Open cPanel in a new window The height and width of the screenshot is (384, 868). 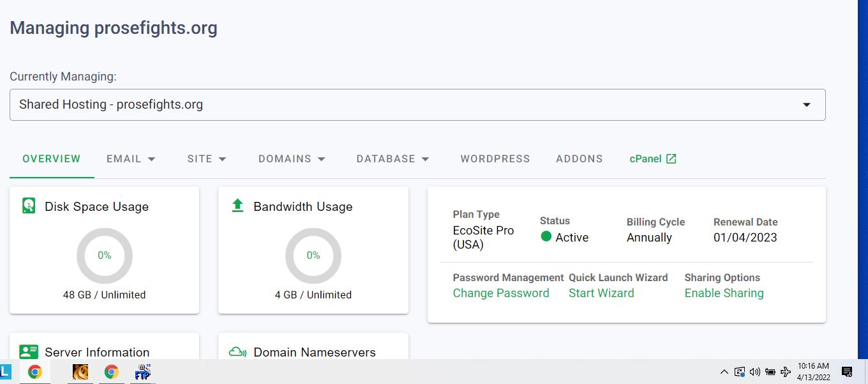[x=653, y=158]
